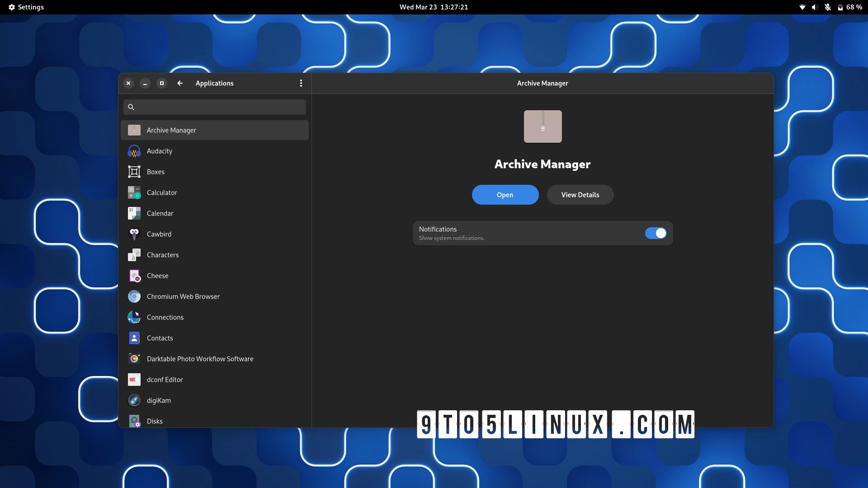
Task: Open the Settings app menu in top bar
Action: coord(26,7)
